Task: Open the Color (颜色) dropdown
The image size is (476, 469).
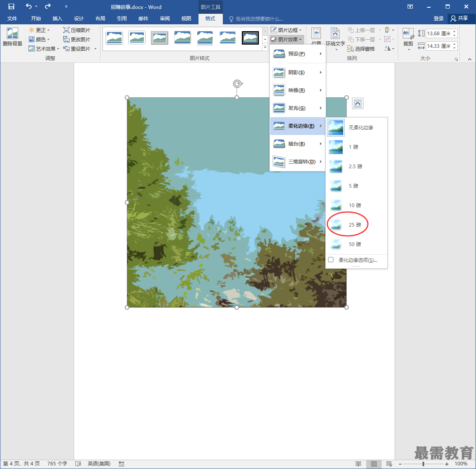Action: (39, 39)
